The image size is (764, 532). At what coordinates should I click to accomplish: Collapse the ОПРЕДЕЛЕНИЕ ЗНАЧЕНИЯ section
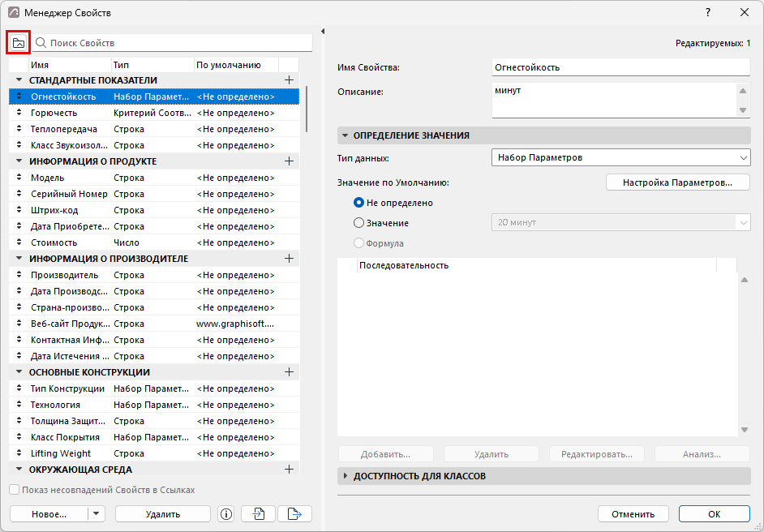pyautogui.click(x=346, y=135)
